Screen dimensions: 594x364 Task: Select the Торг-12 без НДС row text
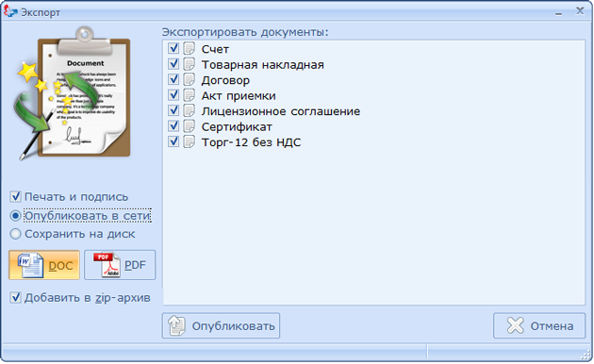(251, 142)
